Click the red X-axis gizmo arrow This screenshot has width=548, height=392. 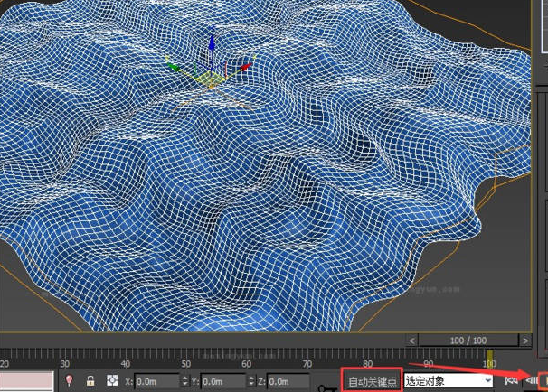pyautogui.click(x=246, y=66)
